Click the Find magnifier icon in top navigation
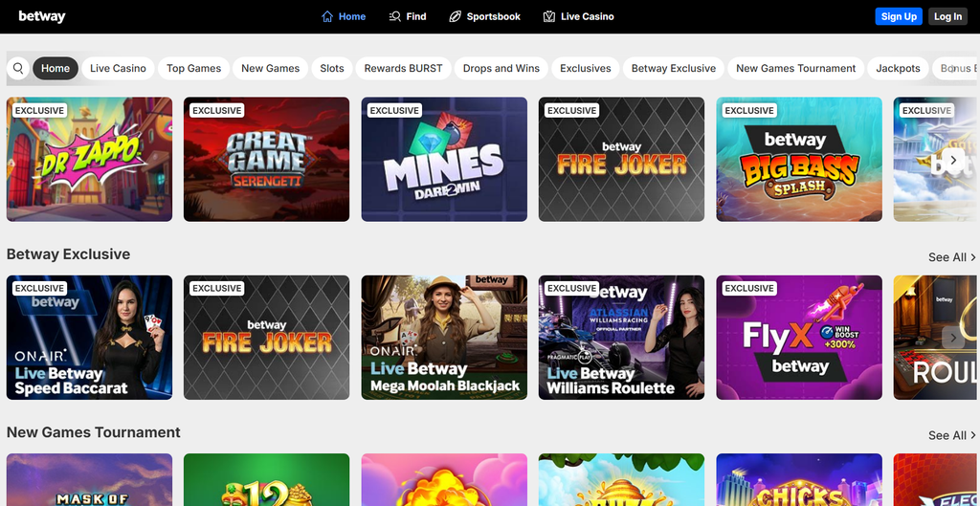The width and height of the screenshot is (980, 506). [x=394, y=17]
